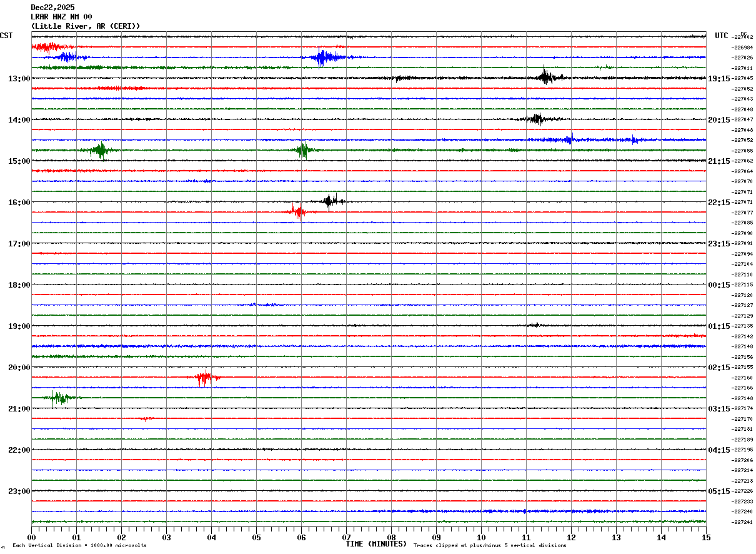Click the minute 11 tick label on the time axis
Viewport: 756px width, 554px height.
coord(526,537)
